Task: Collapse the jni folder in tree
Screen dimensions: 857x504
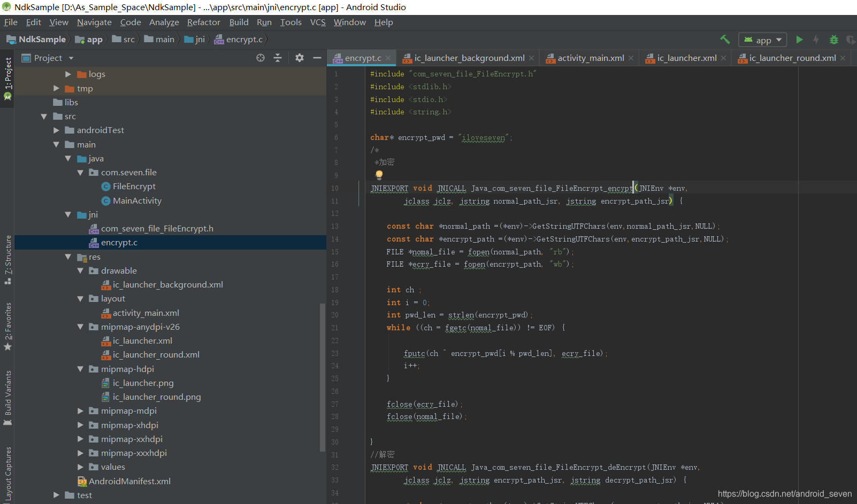Action: pyautogui.click(x=68, y=214)
